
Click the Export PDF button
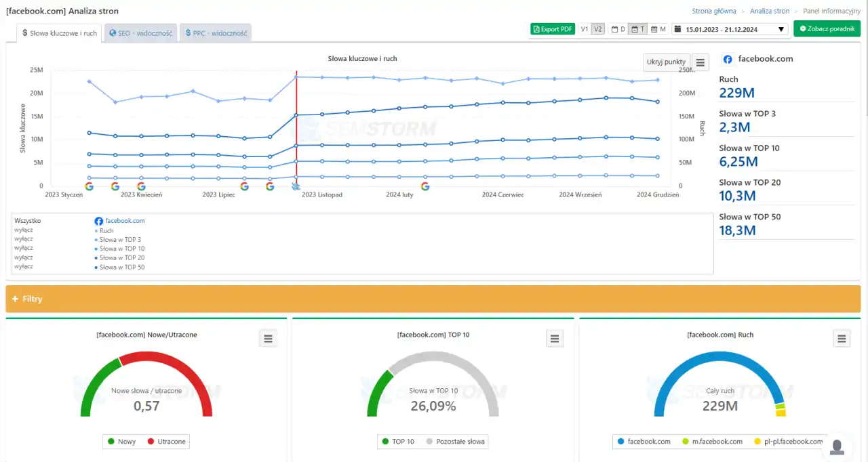tap(553, 29)
